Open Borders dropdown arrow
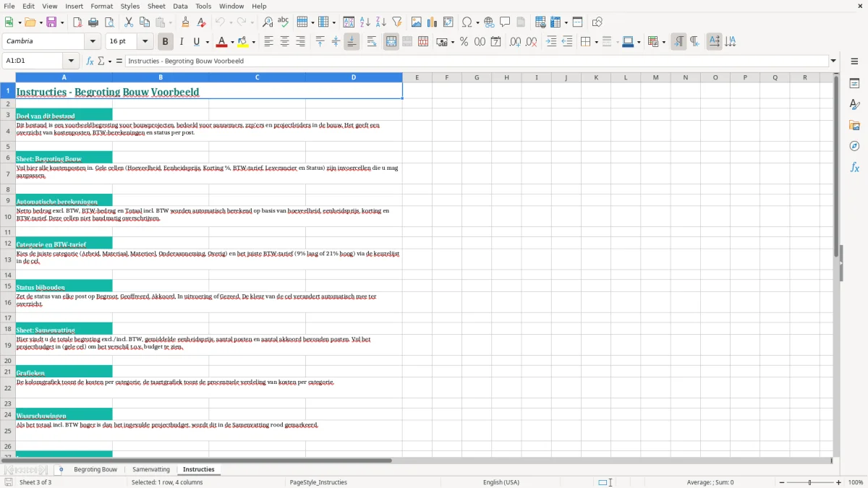The width and height of the screenshot is (868, 488). pos(596,42)
